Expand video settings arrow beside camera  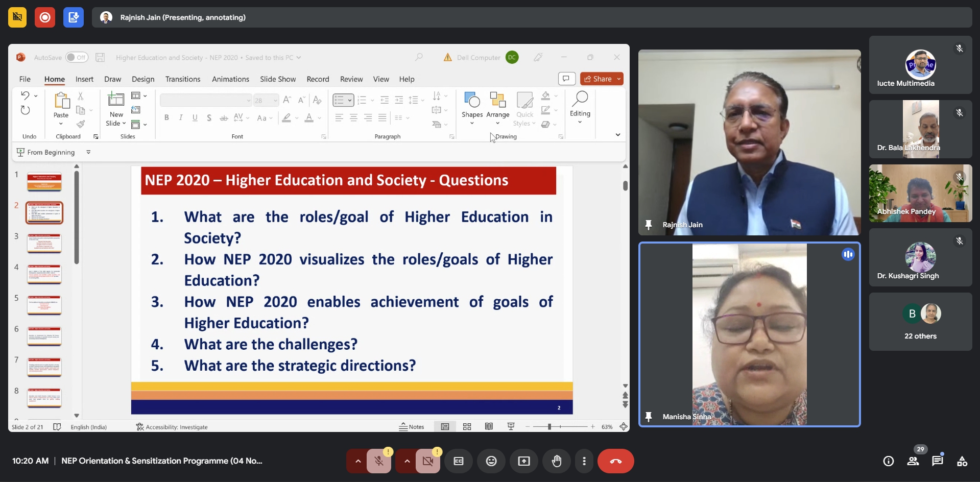point(407,461)
